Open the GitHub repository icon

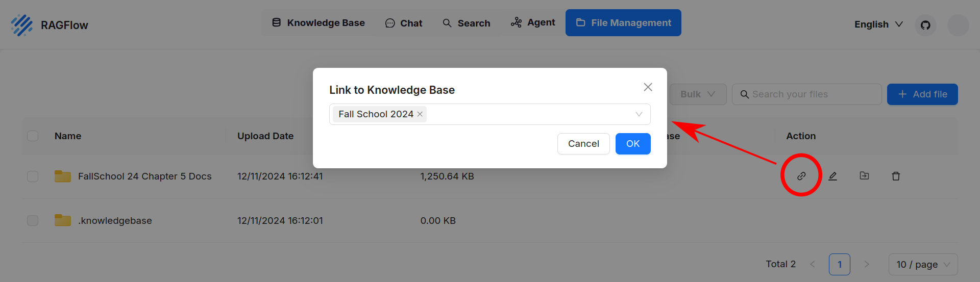point(925,25)
